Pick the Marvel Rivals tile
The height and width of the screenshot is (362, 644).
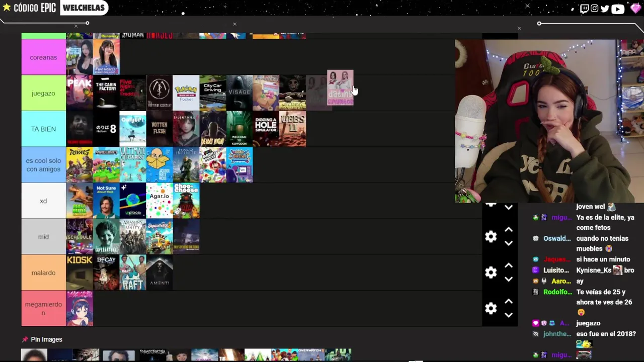pos(79,165)
